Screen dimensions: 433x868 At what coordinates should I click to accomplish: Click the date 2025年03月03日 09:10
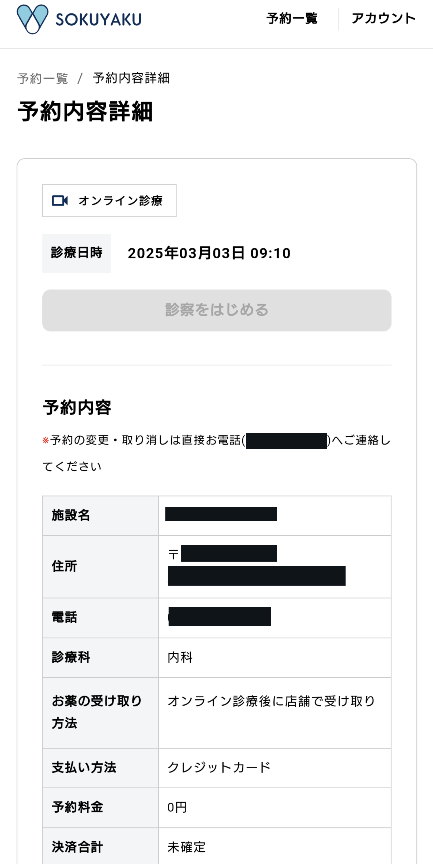(209, 253)
